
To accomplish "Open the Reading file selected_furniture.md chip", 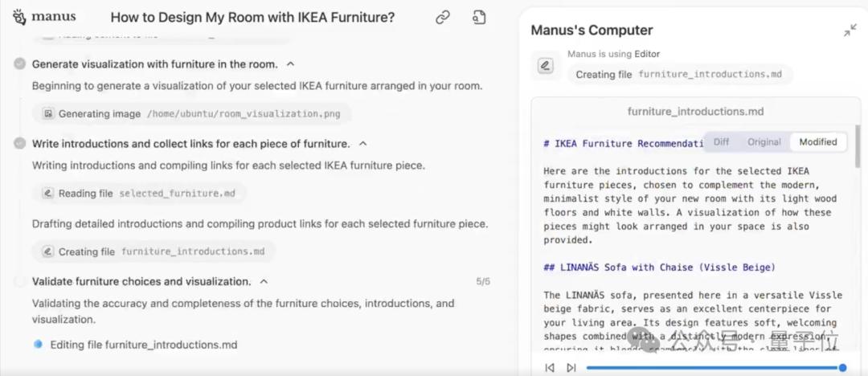I will [139, 194].
